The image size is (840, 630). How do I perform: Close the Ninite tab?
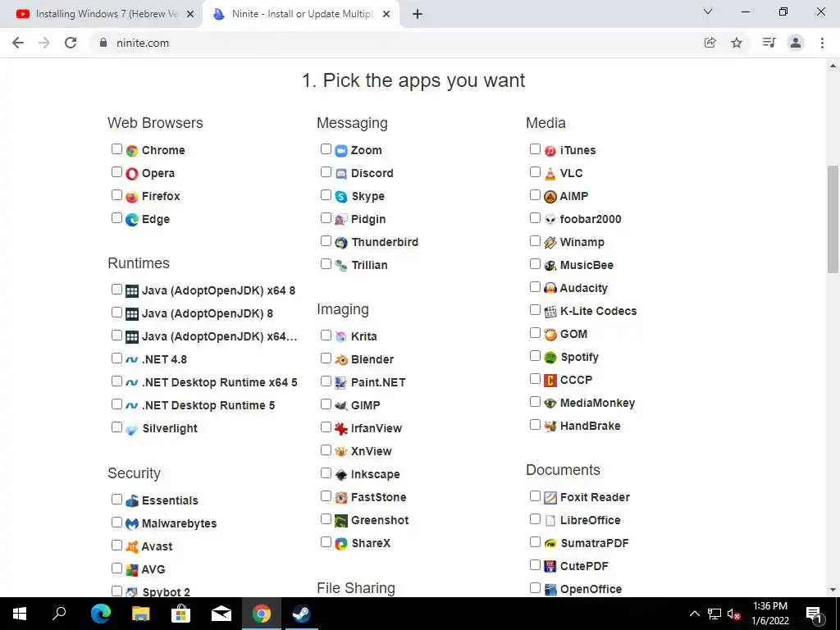(x=386, y=15)
